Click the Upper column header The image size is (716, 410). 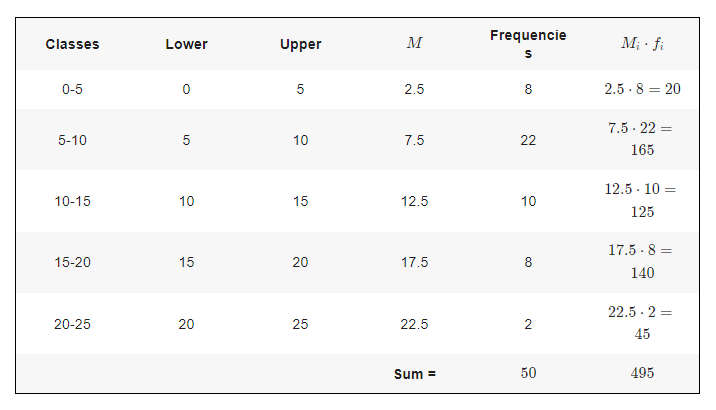tap(300, 45)
